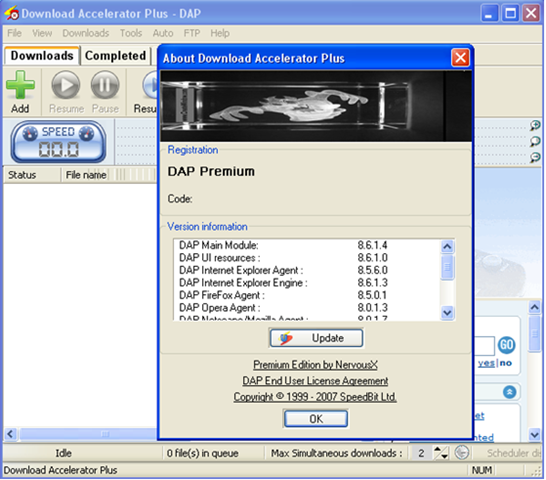The height and width of the screenshot is (480, 546).
Task: Open the Downloads menu
Action: point(86,33)
